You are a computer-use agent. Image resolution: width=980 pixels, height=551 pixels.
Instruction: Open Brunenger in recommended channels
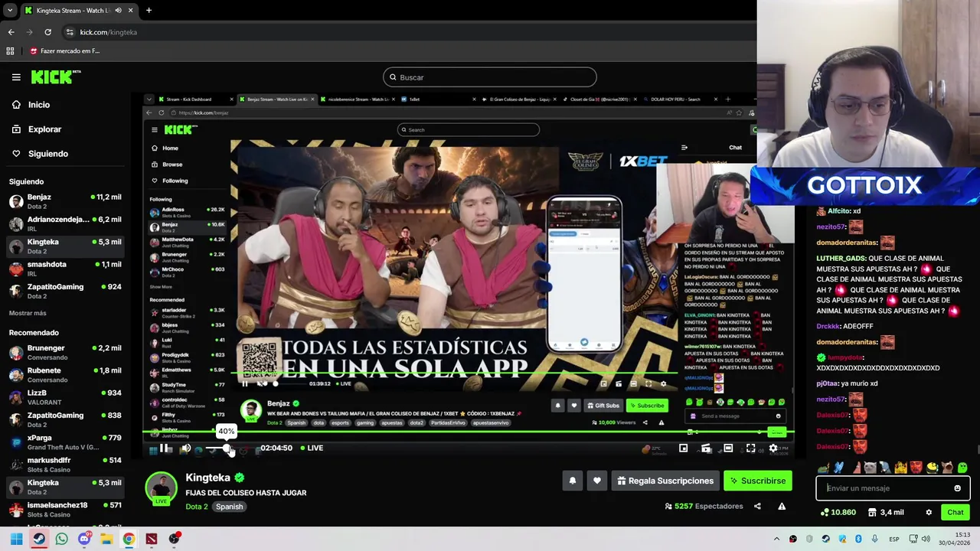(64, 352)
